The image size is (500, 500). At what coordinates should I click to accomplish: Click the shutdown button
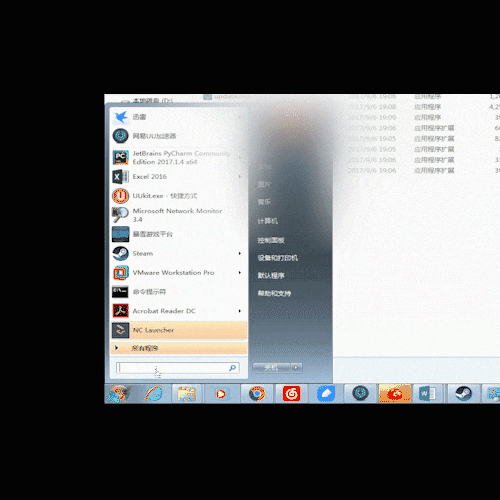pyautogui.click(x=272, y=368)
